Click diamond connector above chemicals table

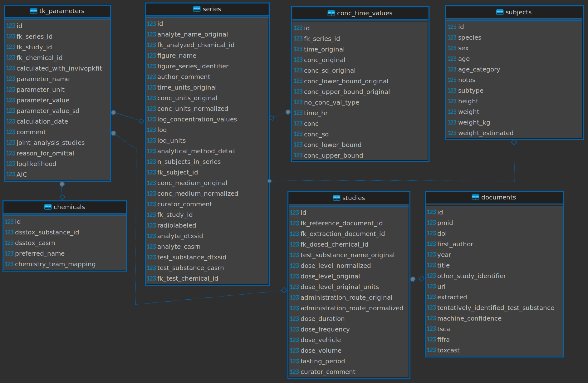(x=62, y=197)
